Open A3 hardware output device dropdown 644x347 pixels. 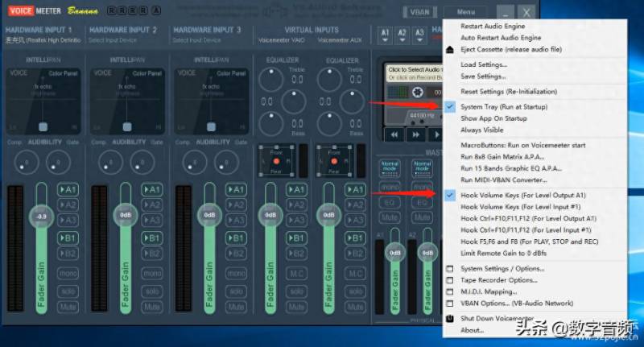point(419,35)
